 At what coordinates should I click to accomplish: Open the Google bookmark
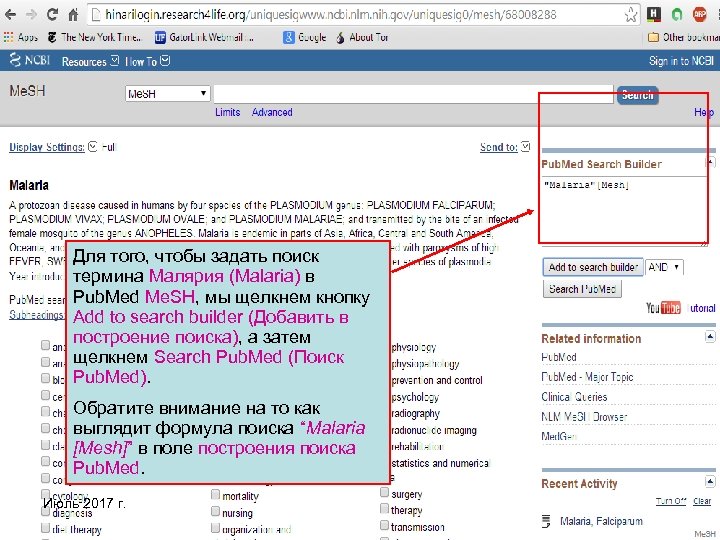click(305, 37)
